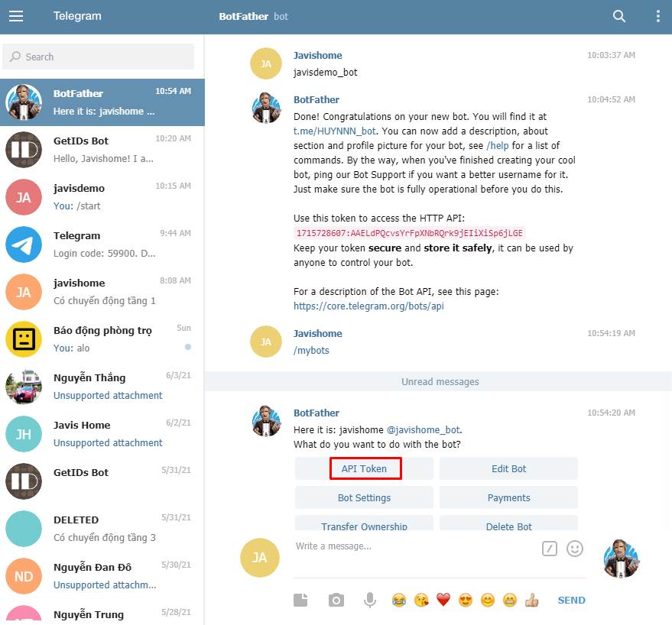
Task: Open the hamburger main menu
Action: (x=16, y=16)
